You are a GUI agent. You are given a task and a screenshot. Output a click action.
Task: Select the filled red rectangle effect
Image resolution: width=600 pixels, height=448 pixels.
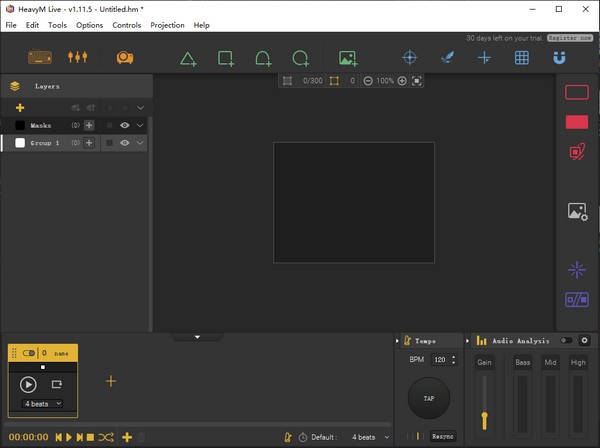click(x=577, y=122)
